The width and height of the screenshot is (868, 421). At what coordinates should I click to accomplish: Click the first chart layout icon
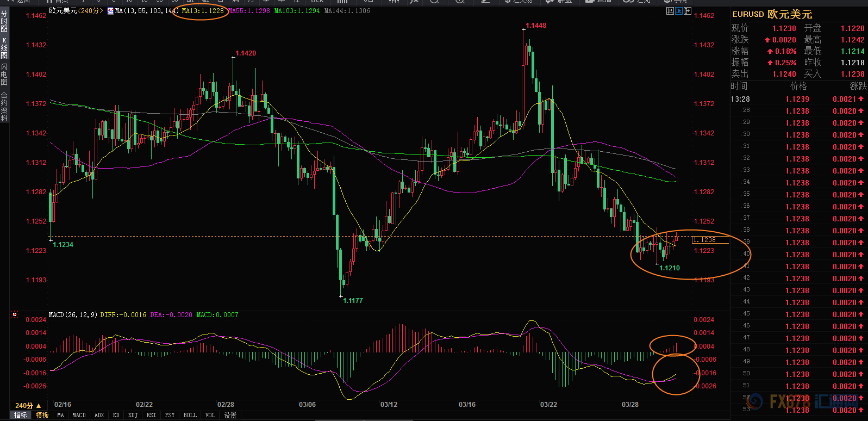point(670,11)
